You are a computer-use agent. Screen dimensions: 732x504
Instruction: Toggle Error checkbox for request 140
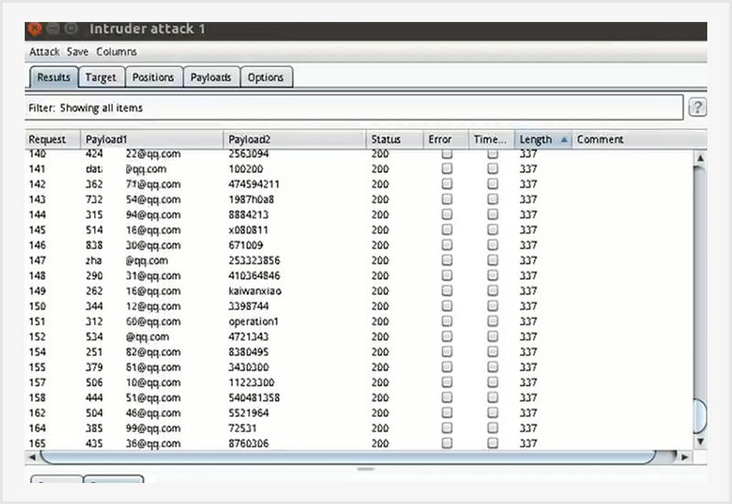[x=447, y=155]
